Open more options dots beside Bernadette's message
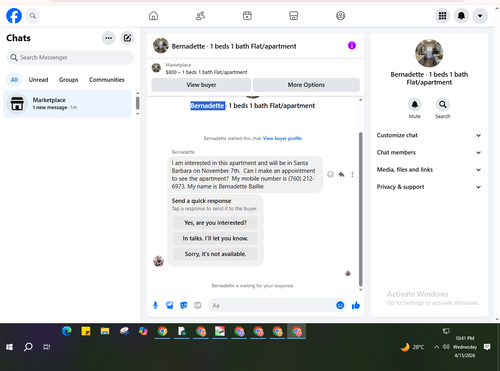Image resolution: width=500 pixels, height=371 pixels. coord(352,174)
